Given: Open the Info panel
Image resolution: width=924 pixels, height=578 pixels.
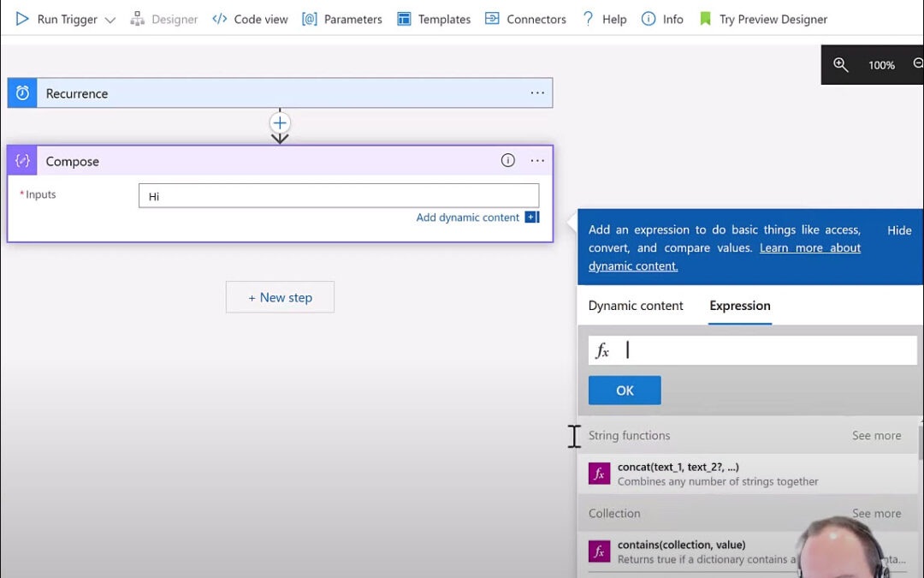Looking at the screenshot, I should tap(662, 19).
